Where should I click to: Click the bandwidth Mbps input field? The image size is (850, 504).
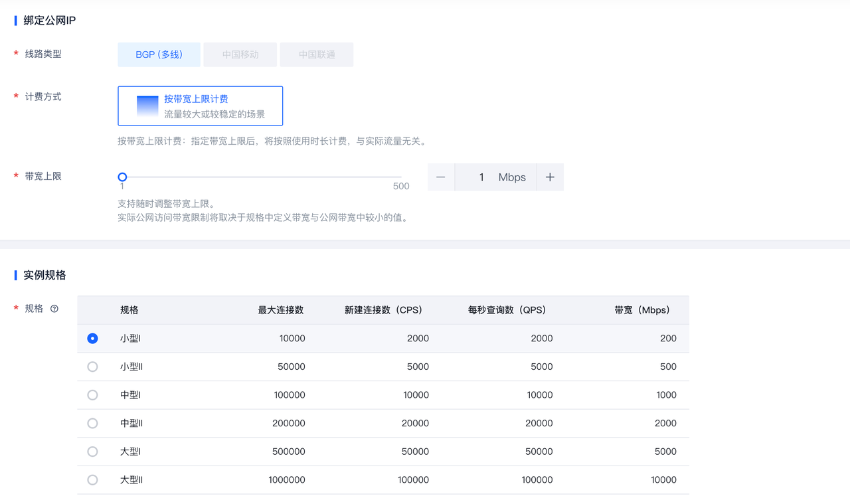point(481,177)
